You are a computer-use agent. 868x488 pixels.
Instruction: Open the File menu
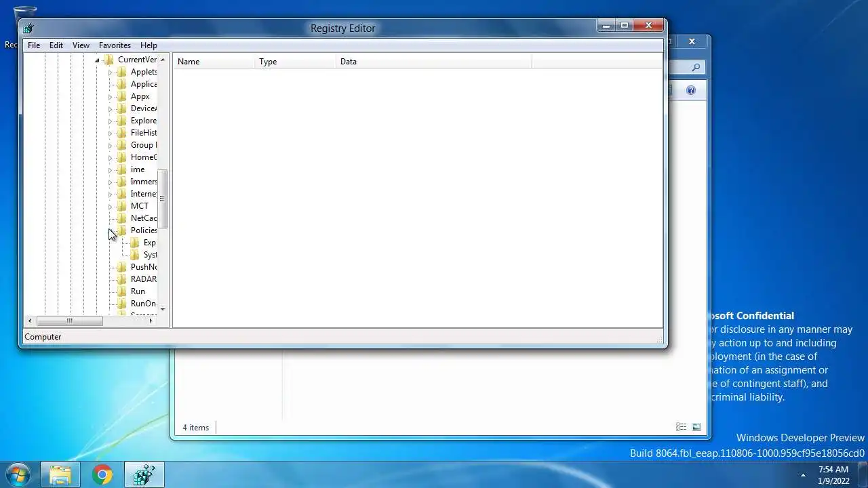click(34, 45)
